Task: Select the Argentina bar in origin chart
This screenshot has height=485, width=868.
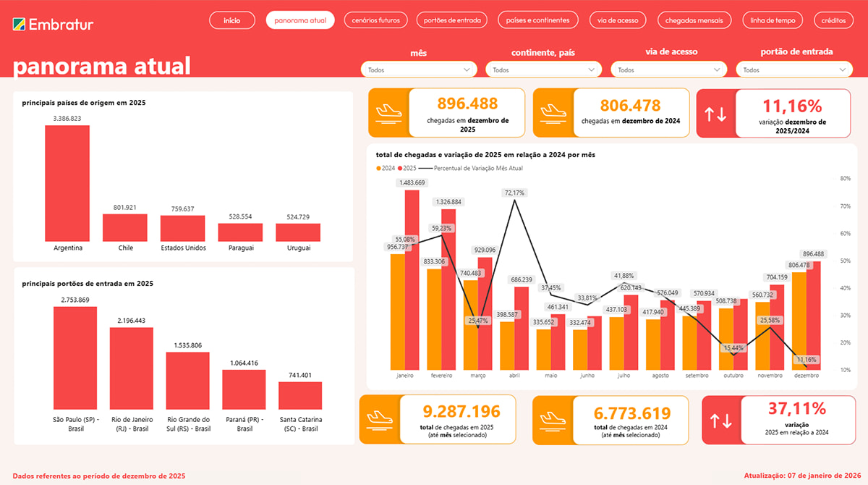Action: click(67, 183)
